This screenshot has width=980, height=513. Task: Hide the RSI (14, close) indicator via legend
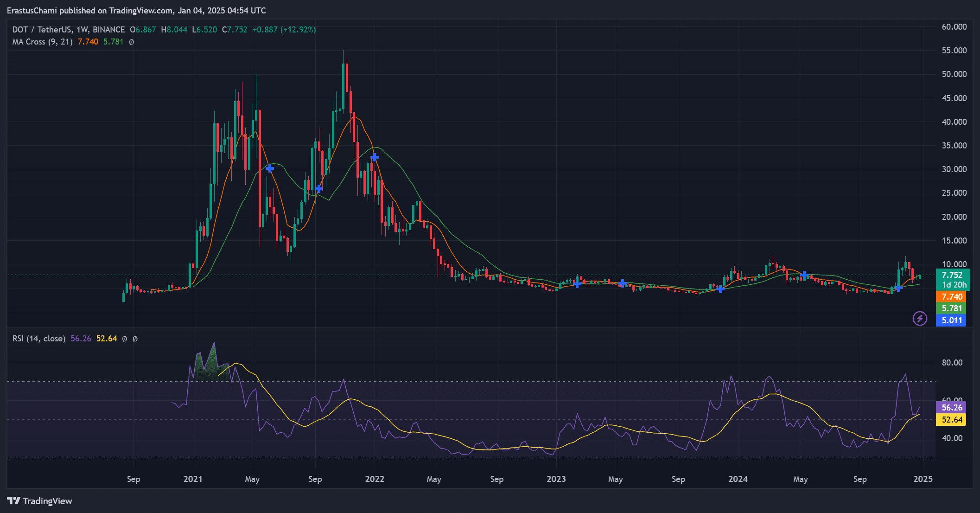coord(38,339)
